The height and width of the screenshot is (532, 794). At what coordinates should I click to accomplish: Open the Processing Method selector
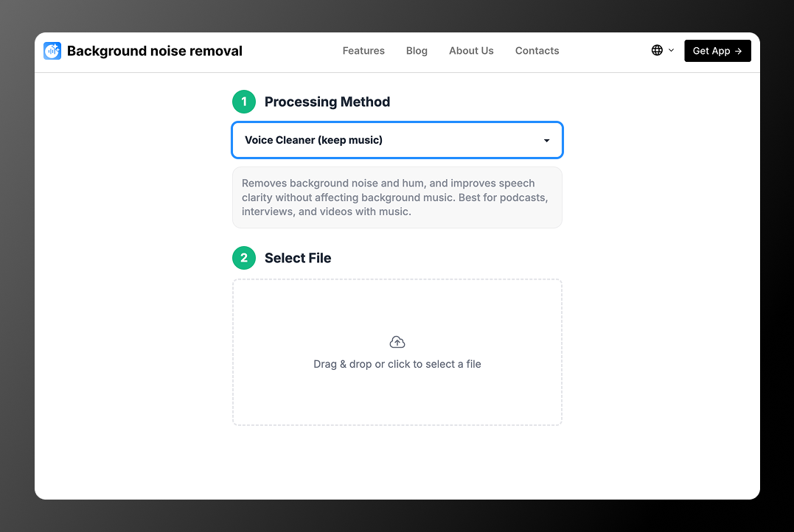pos(397,140)
